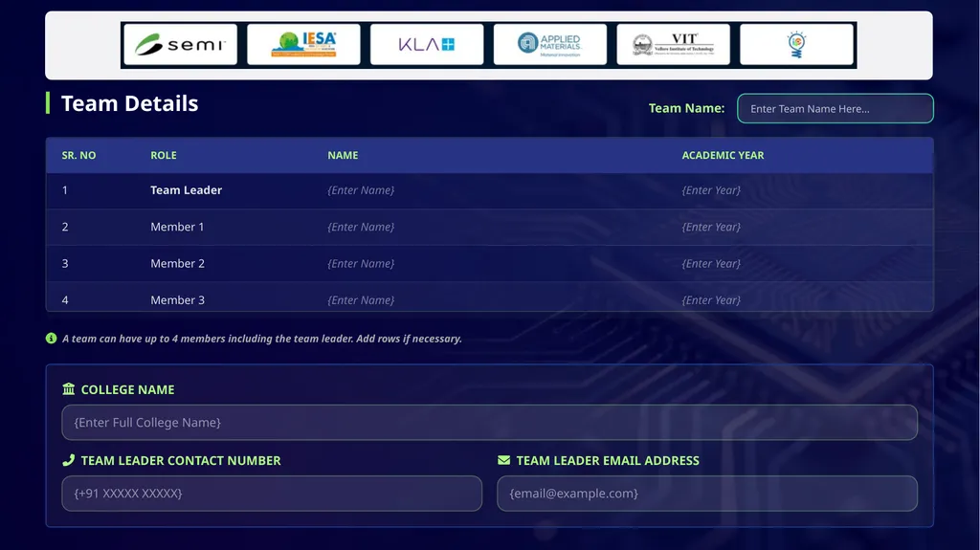This screenshot has height=550, width=980.
Task: Click serial number 1 cell
Action: (x=65, y=190)
